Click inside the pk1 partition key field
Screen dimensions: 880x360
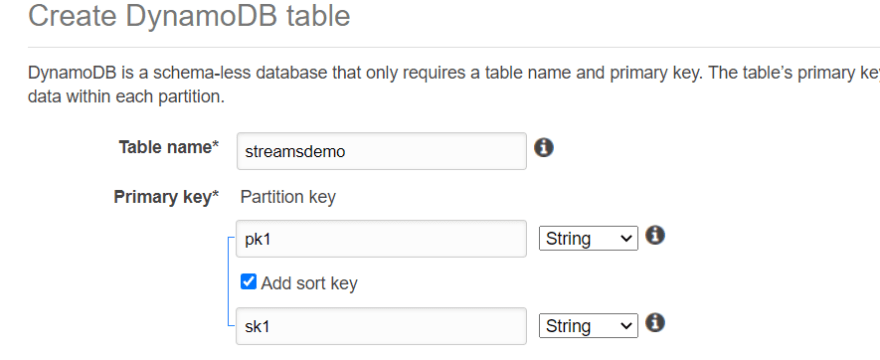(x=382, y=239)
